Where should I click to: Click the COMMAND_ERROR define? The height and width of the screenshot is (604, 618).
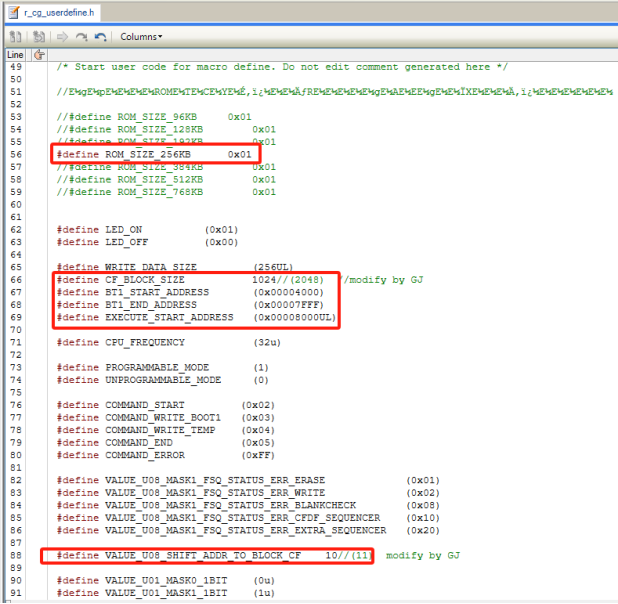(x=166, y=455)
